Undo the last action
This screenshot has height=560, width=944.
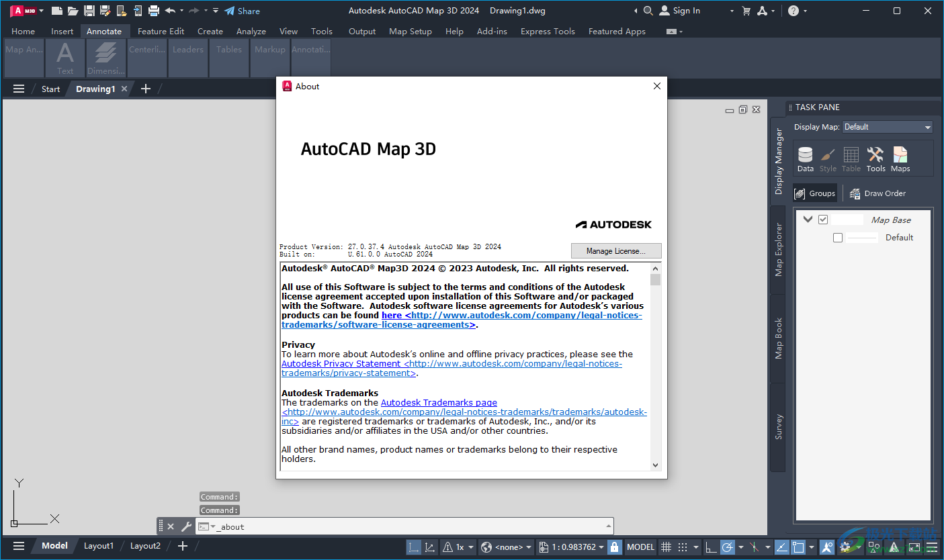click(x=170, y=11)
